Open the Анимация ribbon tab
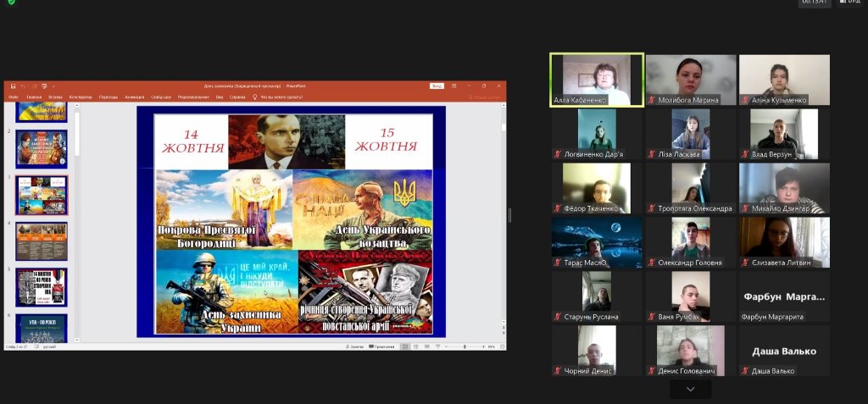868x404 pixels. coord(135,97)
